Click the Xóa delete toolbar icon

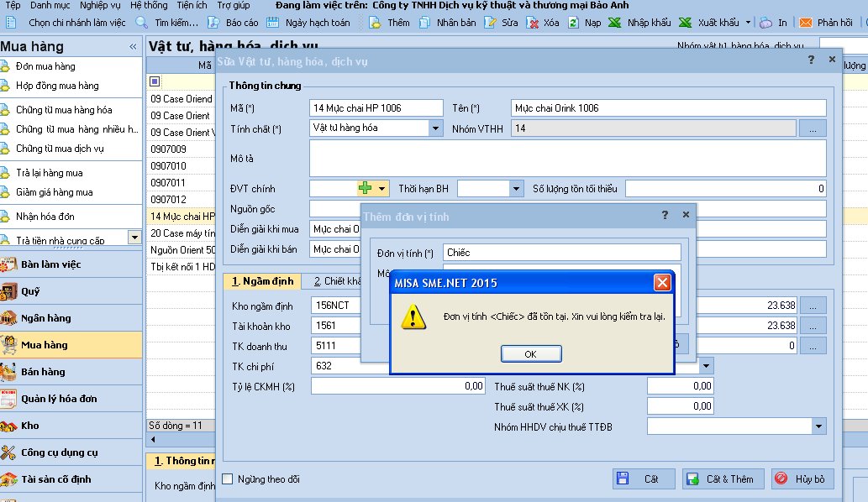pyautogui.click(x=533, y=23)
